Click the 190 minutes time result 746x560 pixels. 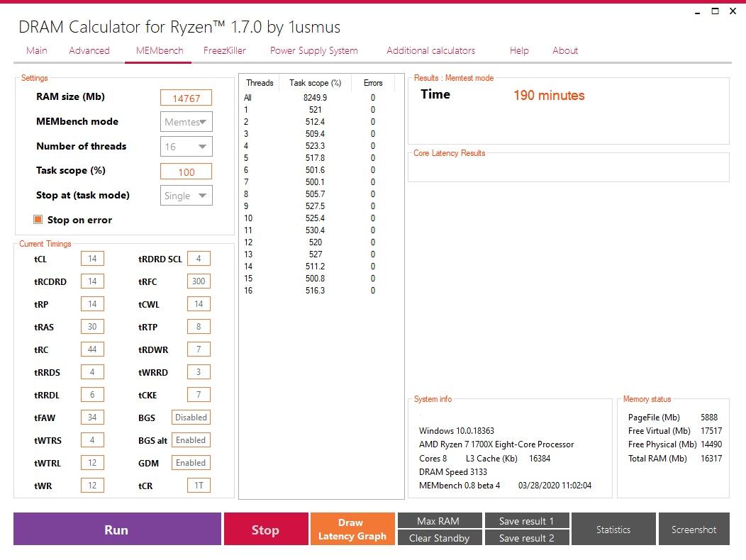[x=549, y=95]
